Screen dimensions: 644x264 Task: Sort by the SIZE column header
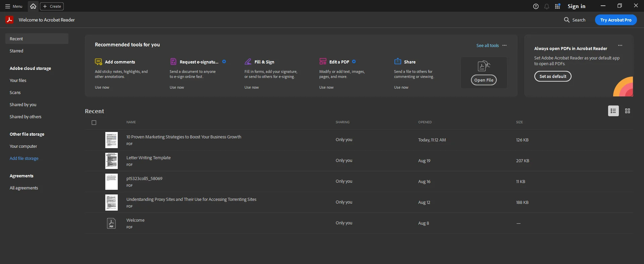coord(519,122)
